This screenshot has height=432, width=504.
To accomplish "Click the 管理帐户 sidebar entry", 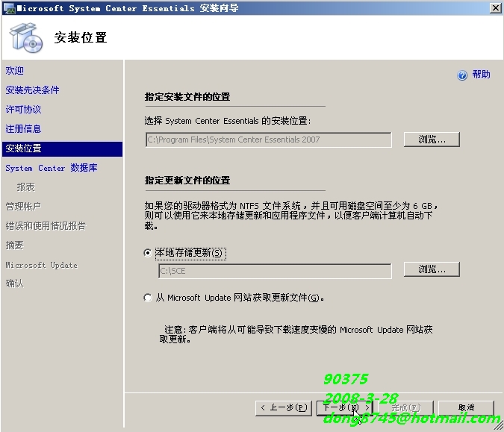I will point(23,206).
